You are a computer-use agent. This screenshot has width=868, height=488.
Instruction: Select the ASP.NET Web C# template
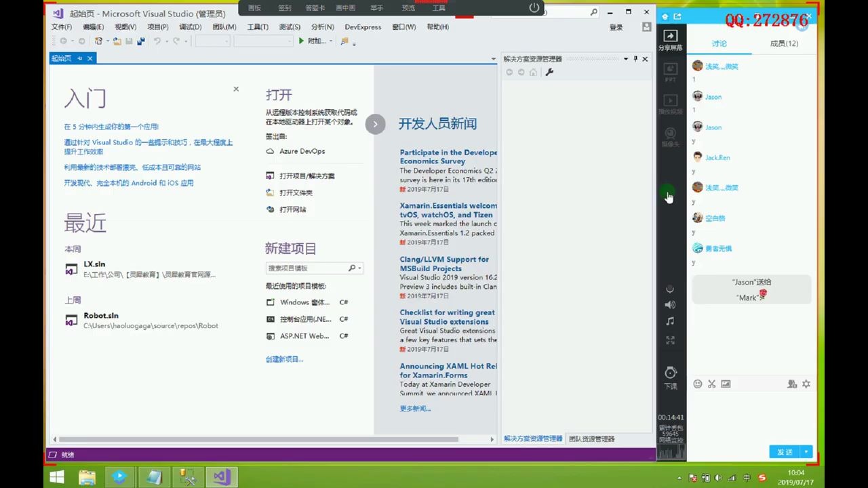point(307,336)
